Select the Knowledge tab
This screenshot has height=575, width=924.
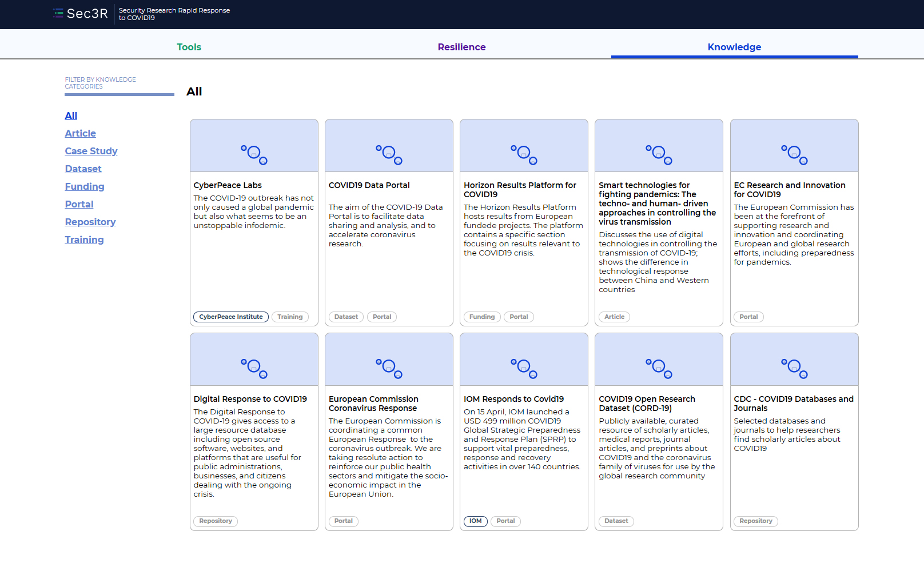point(734,47)
